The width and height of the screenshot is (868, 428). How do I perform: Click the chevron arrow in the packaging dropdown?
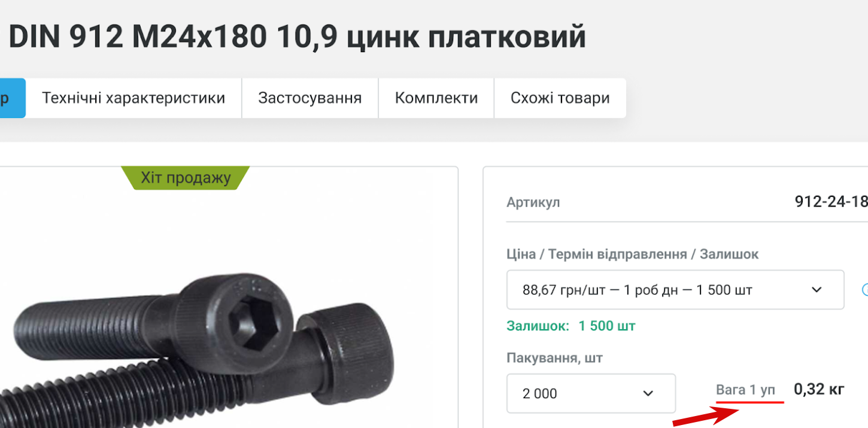(648, 393)
